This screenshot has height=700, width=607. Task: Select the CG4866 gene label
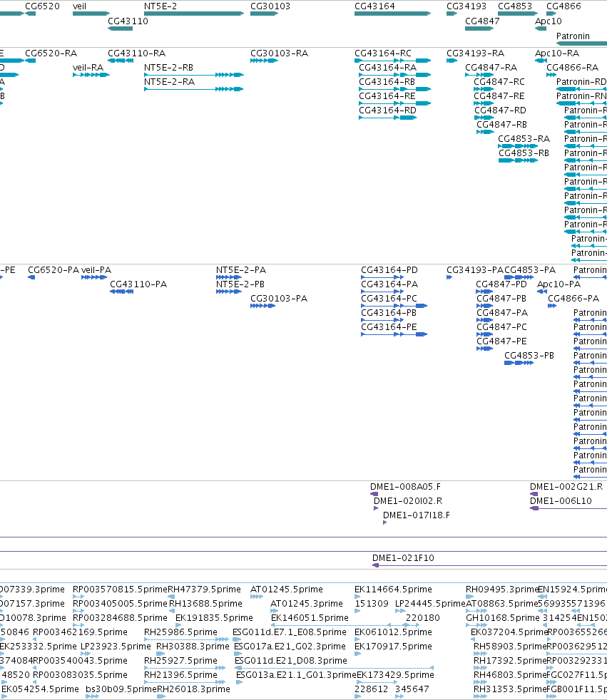click(563, 6)
